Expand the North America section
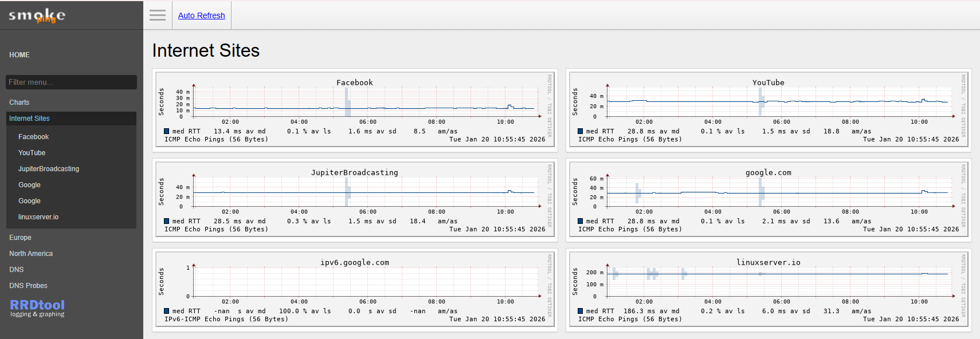Image resolution: width=980 pixels, height=339 pixels. click(31, 254)
